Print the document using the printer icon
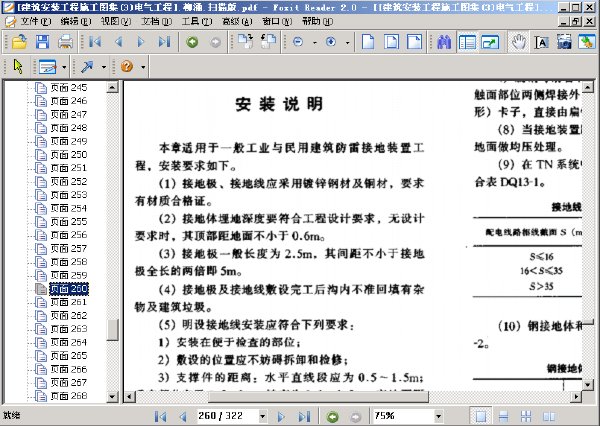Viewport: 600px width, 426px height. click(65, 42)
